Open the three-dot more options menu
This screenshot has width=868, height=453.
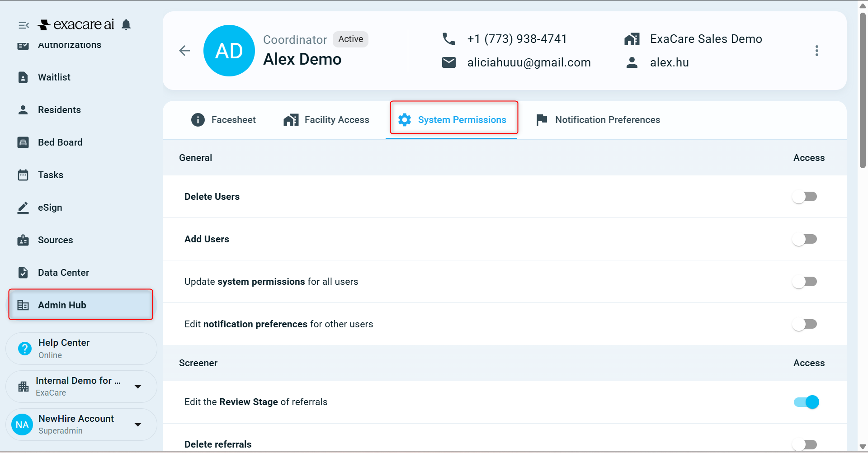click(816, 51)
